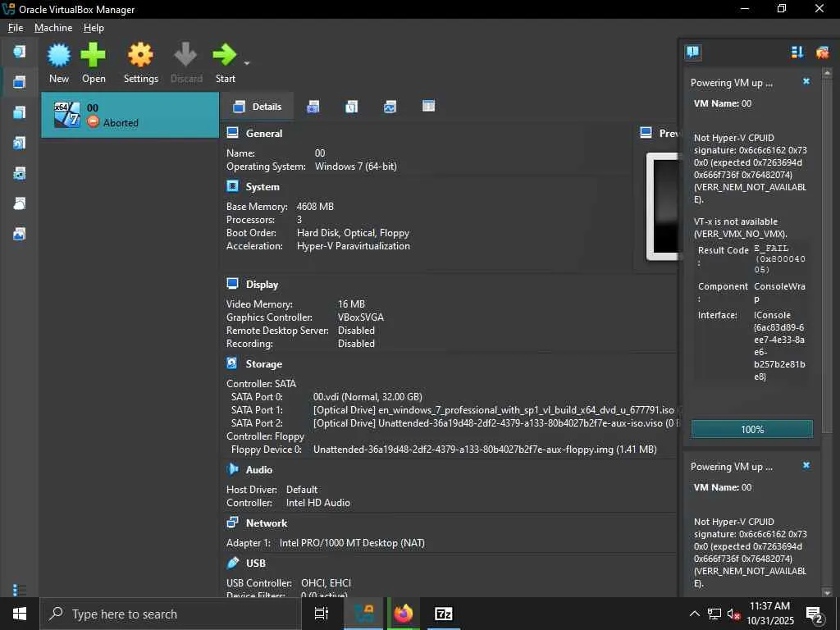Click the Aborted status text
This screenshot has width=840, height=630.
point(121,123)
